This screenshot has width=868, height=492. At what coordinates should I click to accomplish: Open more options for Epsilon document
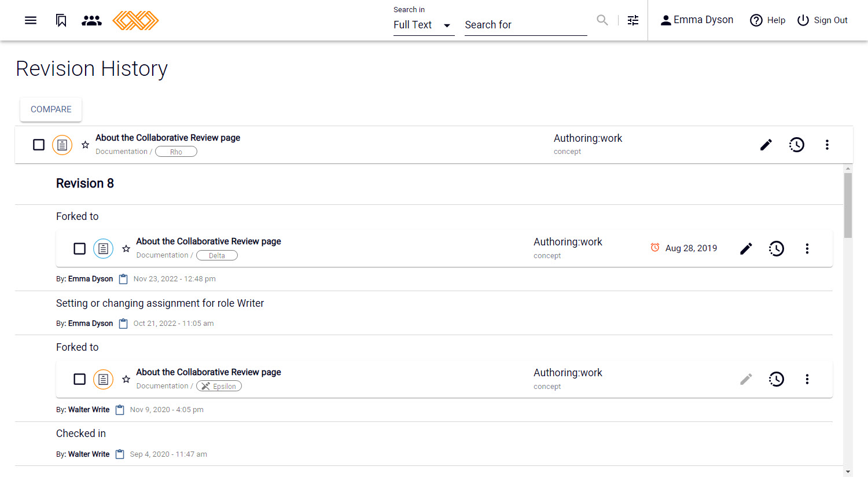point(807,379)
